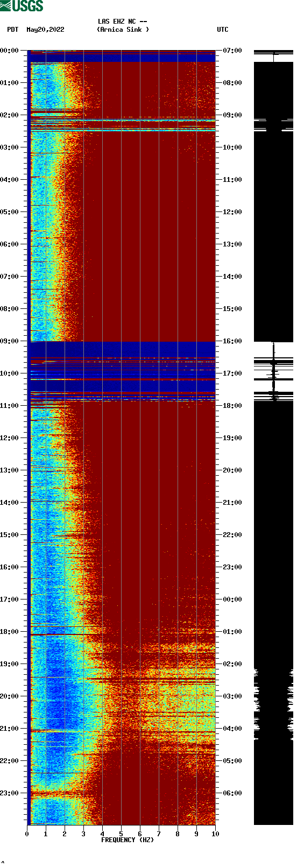Image resolution: width=297 pixels, height=868 pixels.
Task: Click the 22:00 UTC time label
Action: [x=232, y=535]
